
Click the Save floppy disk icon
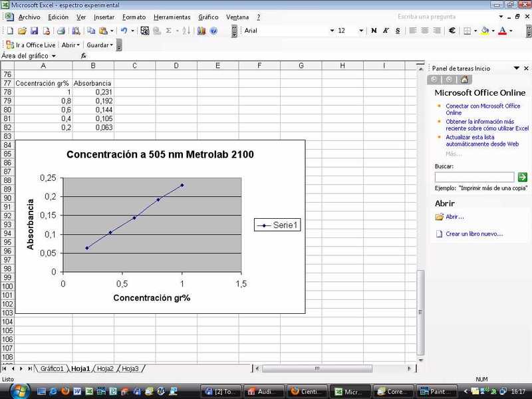34,31
